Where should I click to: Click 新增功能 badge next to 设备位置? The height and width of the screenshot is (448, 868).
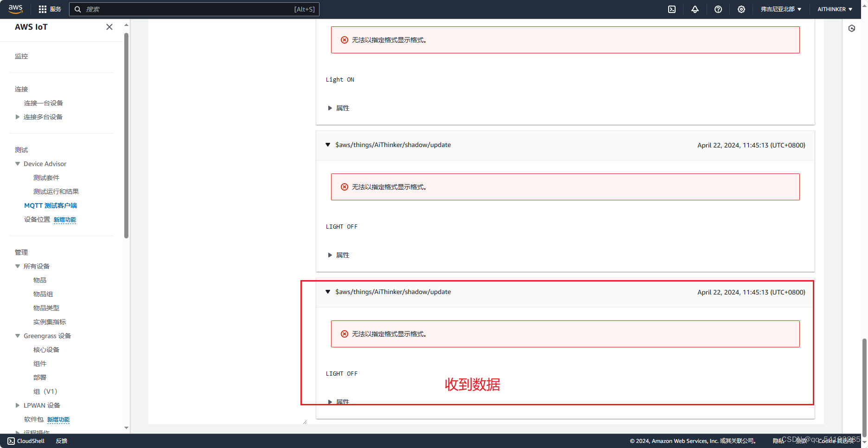tap(65, 220)
